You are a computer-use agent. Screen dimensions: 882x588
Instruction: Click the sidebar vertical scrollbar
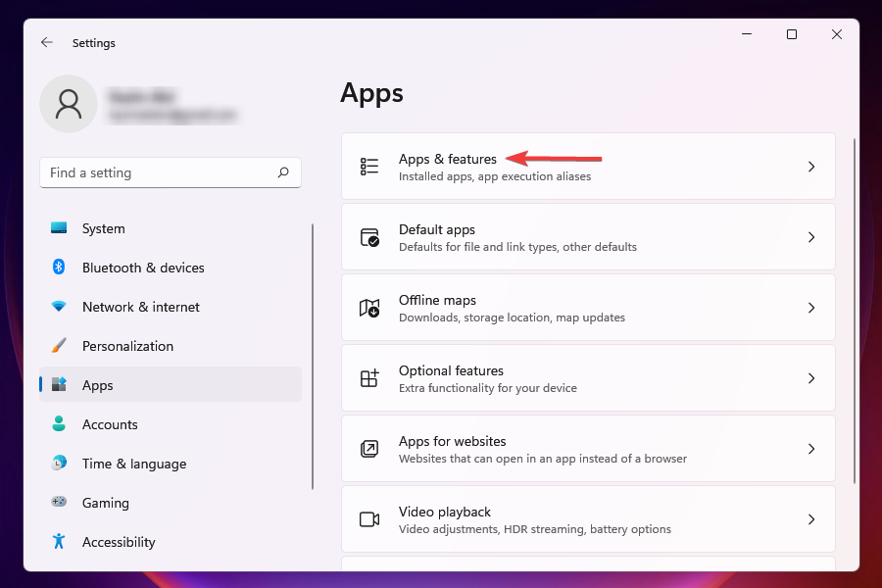(x=313, y=357)
